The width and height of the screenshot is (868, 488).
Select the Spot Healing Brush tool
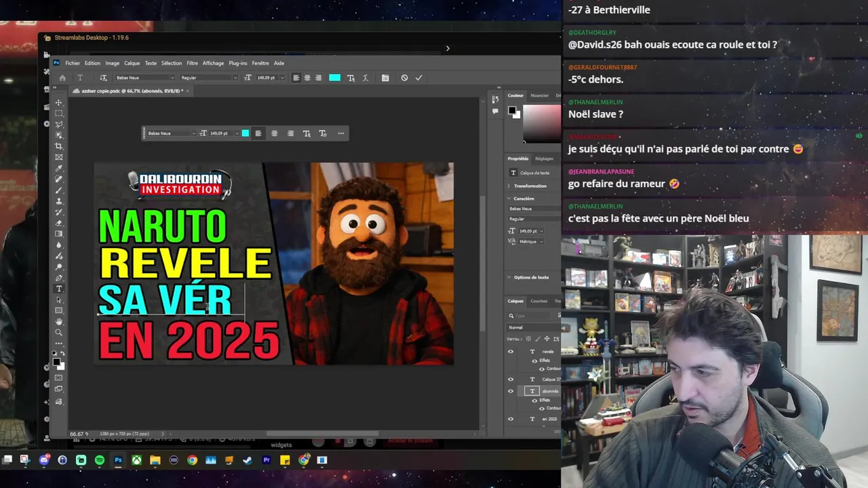[59, 179]
